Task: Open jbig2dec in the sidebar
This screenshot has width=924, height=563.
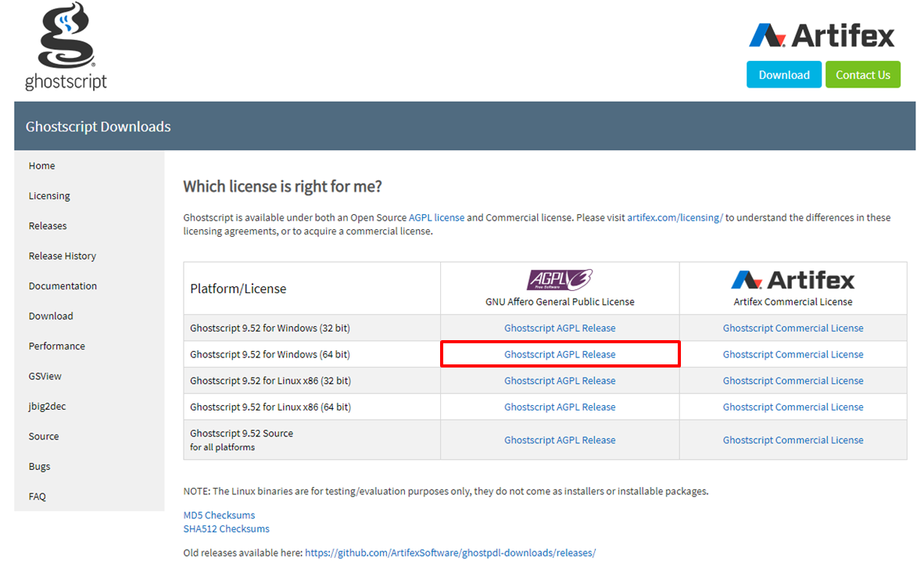Action: tap(47, 406)
